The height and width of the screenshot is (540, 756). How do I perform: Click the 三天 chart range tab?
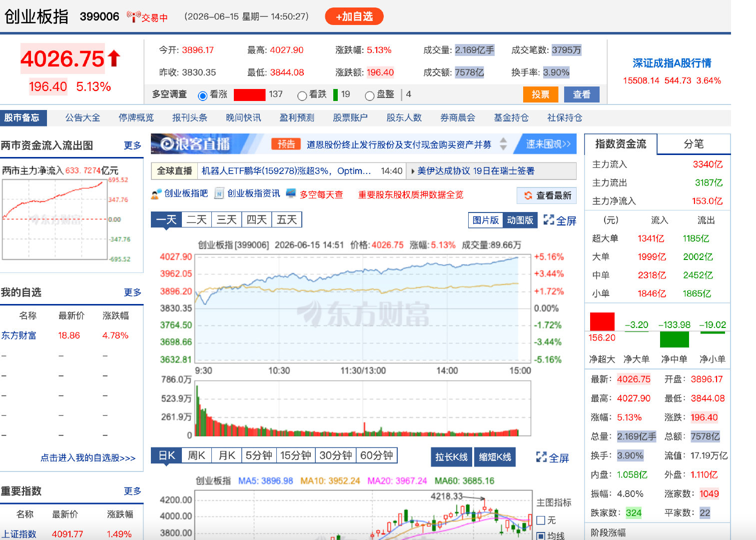coord(226,219)
